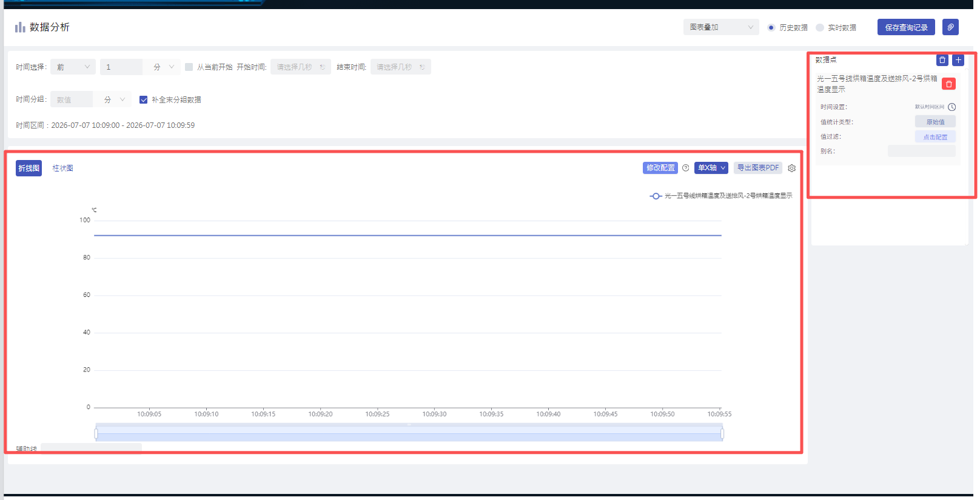This screenshot has width=980, height=500.
Task: Toggle 补全未分组数据 checkbox
Action: click(144, 99)
